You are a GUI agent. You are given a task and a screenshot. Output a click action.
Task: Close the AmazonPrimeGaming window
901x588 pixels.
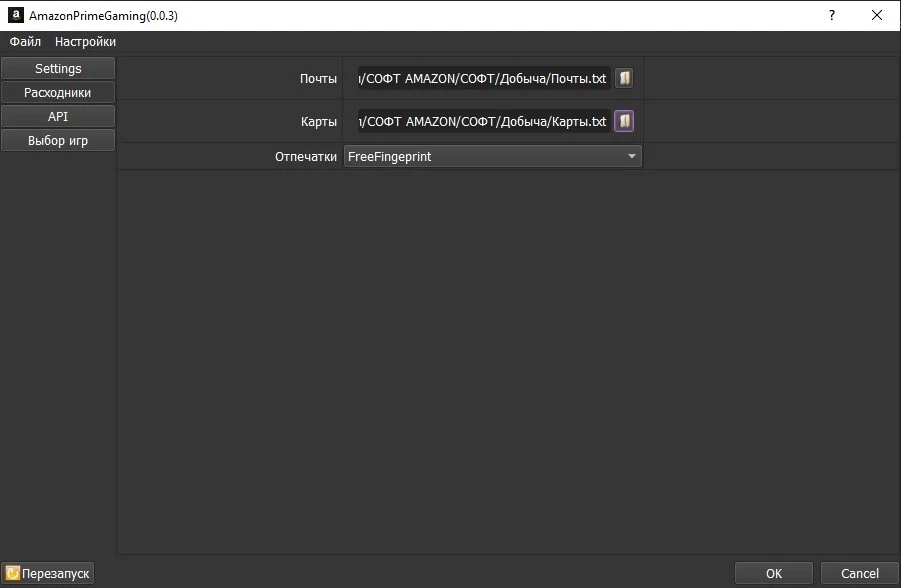(x=877, y=15)
